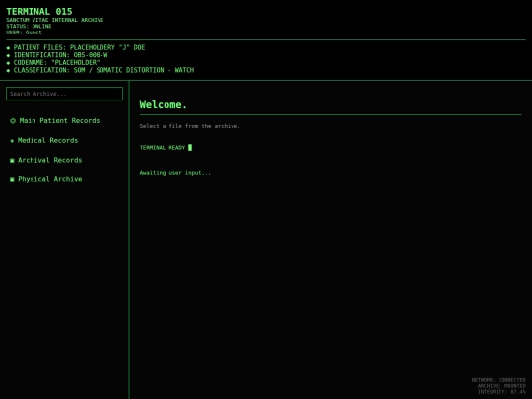532x399 pixels.
Task: Open Main Patient Records
Action: pyautogui.click(x=54, y=121)
